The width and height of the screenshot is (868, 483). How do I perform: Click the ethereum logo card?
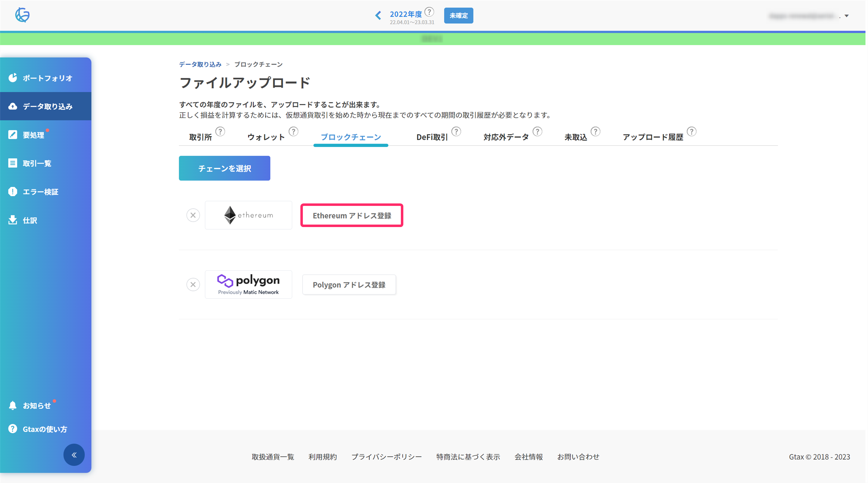pyautogui.click(x=249, y=215)
